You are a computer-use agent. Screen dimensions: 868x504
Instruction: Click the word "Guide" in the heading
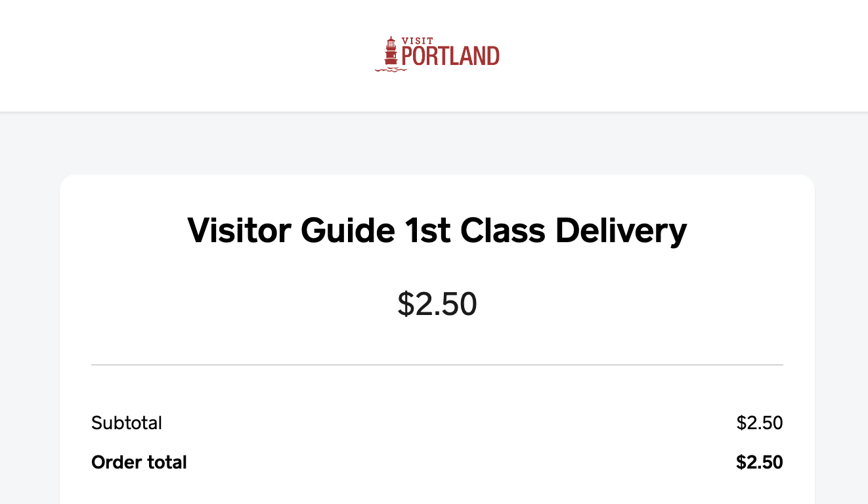point(343,231)
